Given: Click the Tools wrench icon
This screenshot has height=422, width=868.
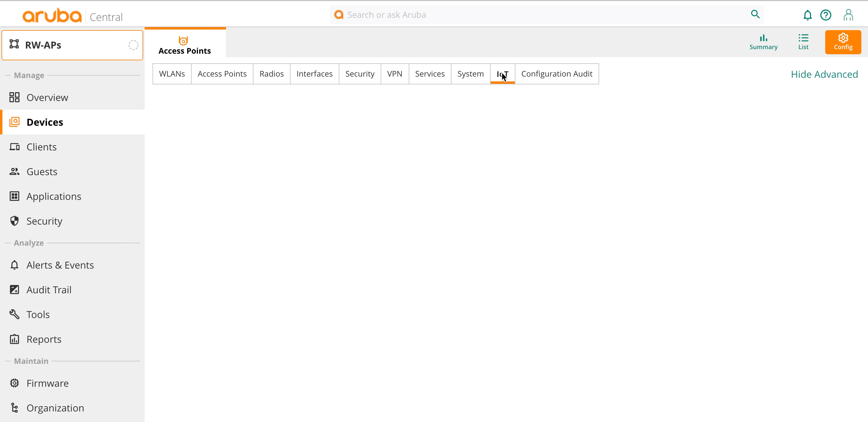Looking at the screenshot, I should click(x=14, y=314).
